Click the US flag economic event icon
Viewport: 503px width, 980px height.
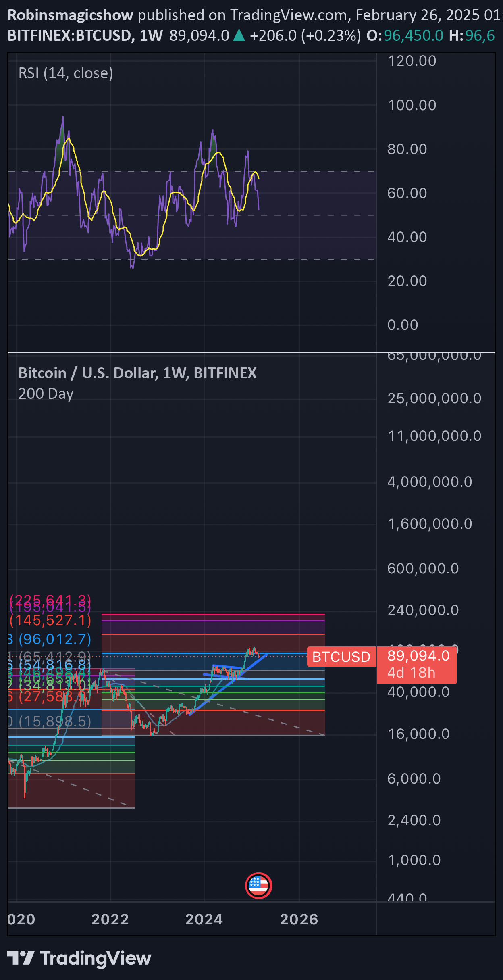258,886
